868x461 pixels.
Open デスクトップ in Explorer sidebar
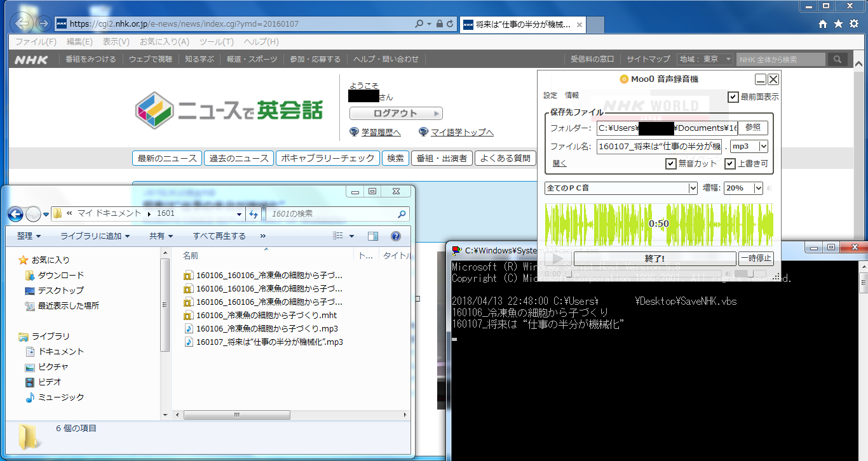click(x=54, y=290)
